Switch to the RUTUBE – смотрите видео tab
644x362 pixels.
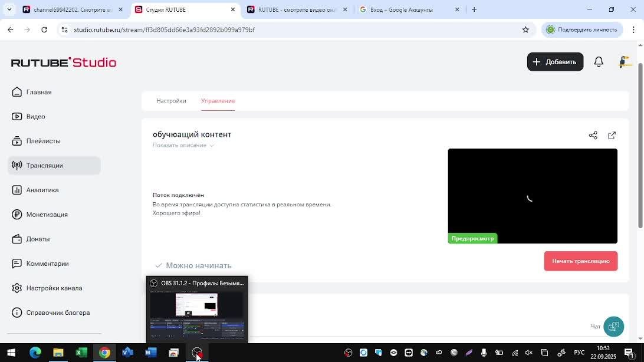(297, 9)
